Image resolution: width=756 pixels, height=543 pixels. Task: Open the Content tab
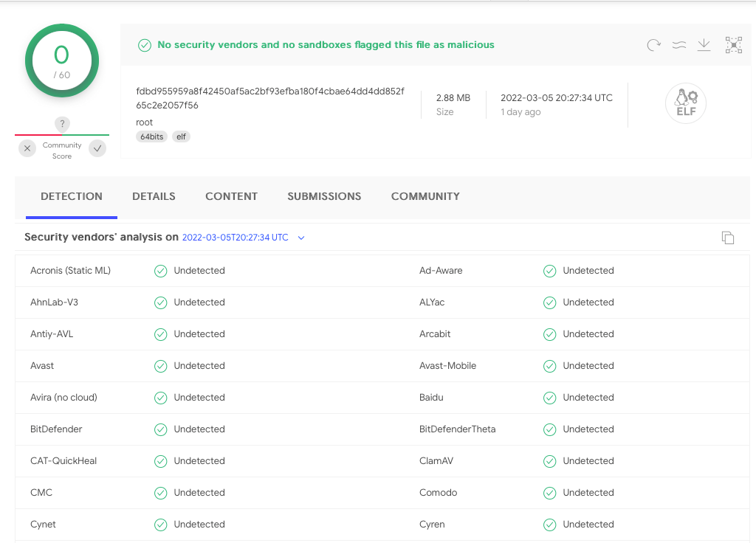pos(231,196)
